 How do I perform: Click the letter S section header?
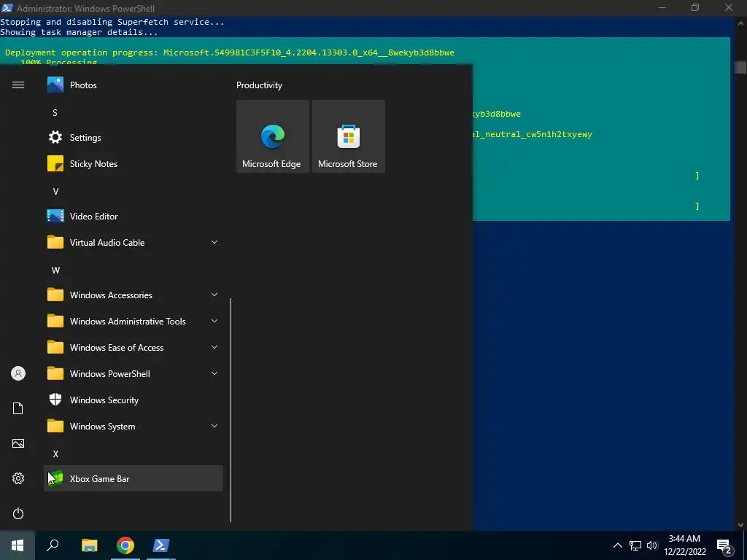[x=55, y=113]
